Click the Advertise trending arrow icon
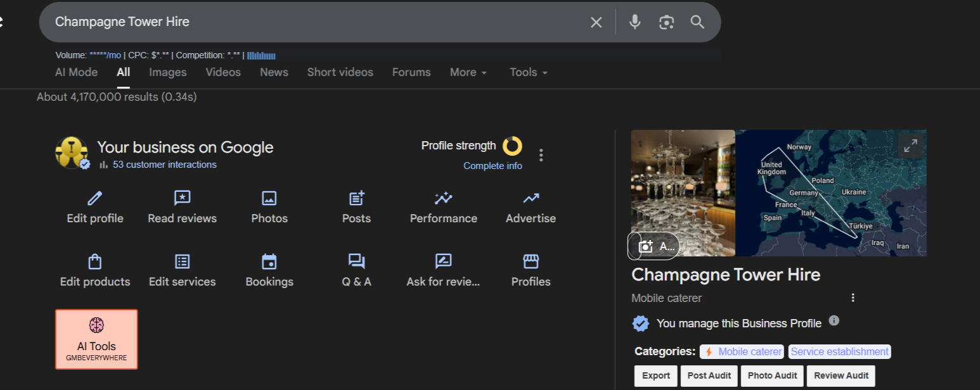 [531, 199]
